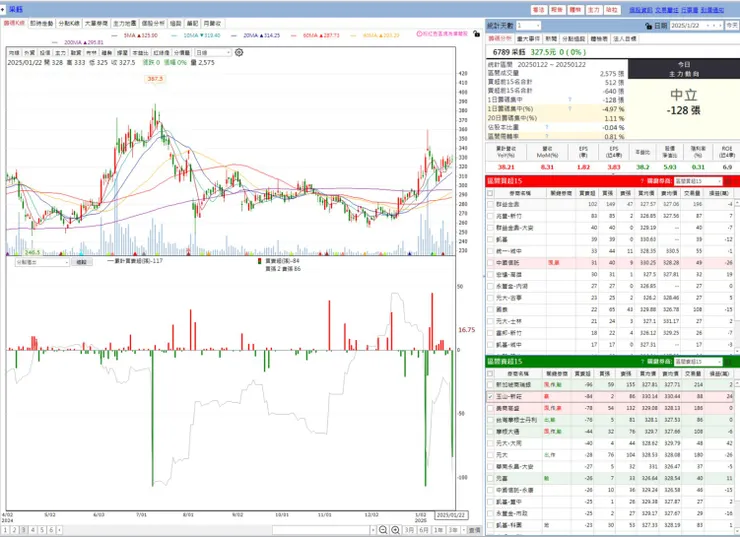Open the dropdown after the 3年 button
The height and width of the screenshot is (537, 740).
(463, 530)
